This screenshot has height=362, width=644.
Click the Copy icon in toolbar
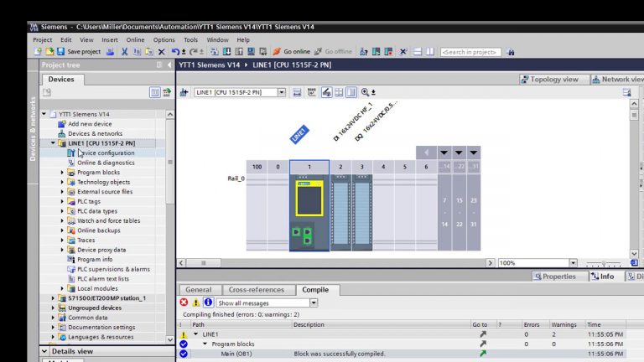pos(137,52)
